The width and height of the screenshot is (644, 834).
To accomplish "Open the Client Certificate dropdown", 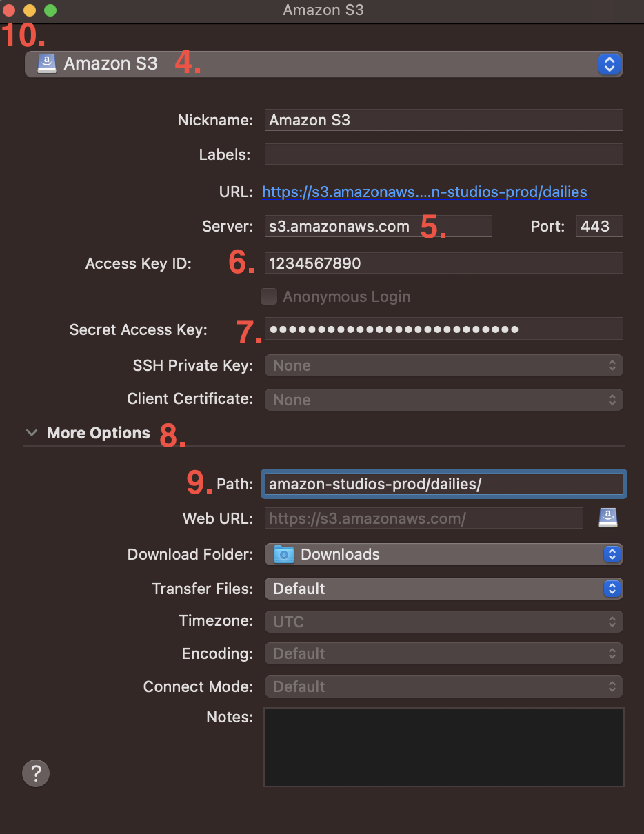I will (444, 400).
